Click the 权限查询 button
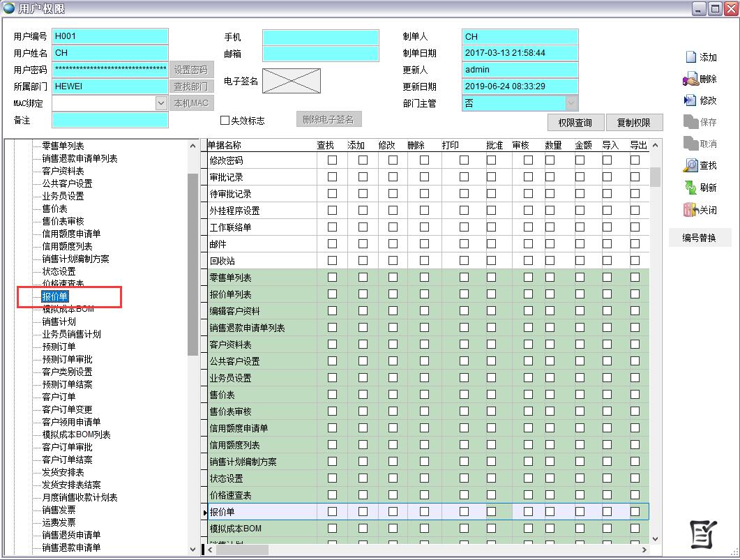740x560 pixels. coord(575,123)
